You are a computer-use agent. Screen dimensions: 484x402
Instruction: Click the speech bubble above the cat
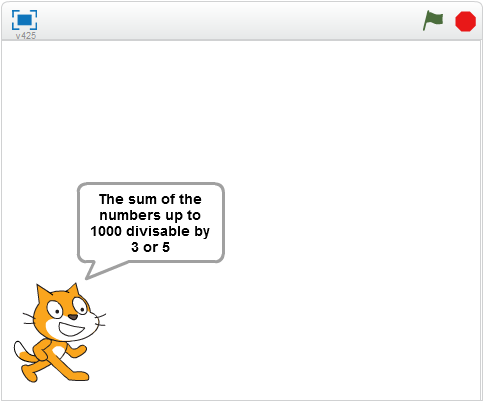(151, 222)
